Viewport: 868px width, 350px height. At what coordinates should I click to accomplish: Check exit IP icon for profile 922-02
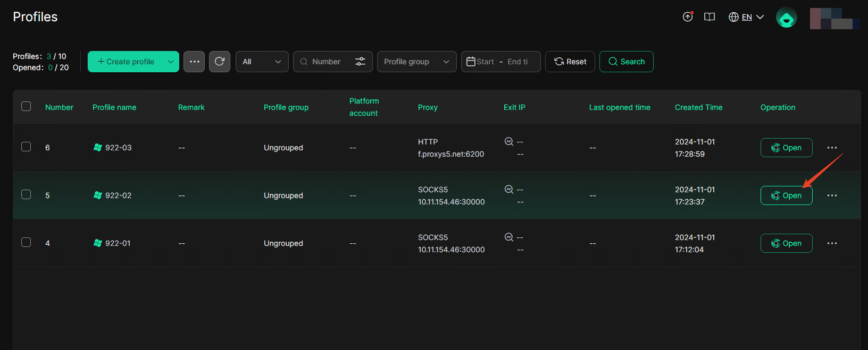click(x=508, y=190)
